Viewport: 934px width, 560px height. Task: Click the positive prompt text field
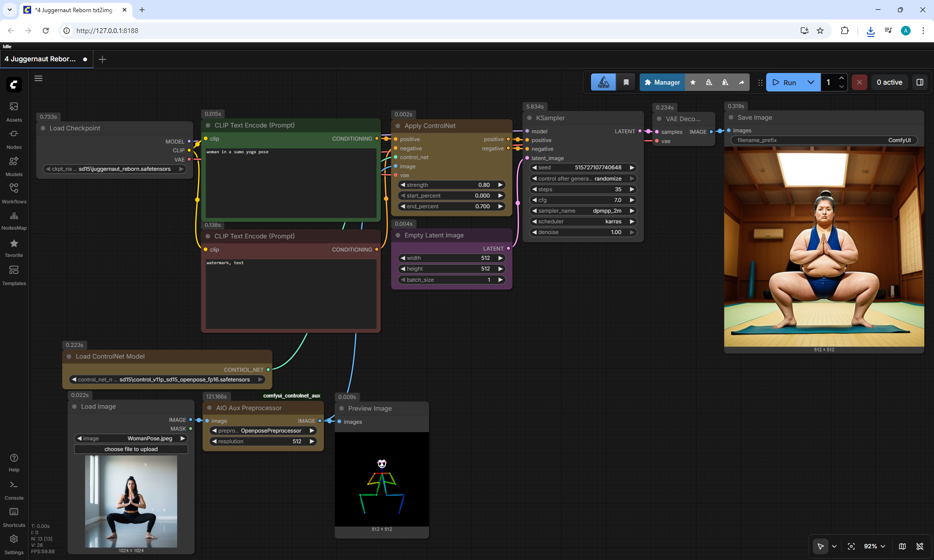(x=291, y=183)
